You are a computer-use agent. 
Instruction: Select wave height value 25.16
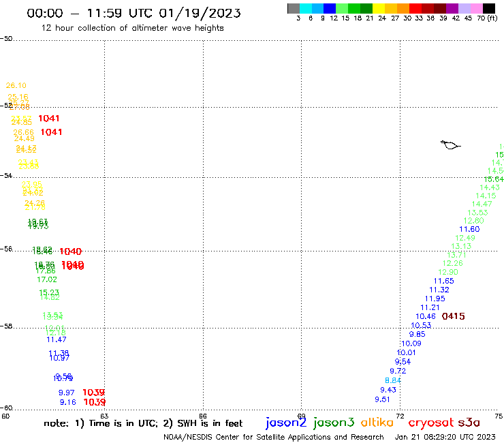pyautogui.click(x=18, y=97)
